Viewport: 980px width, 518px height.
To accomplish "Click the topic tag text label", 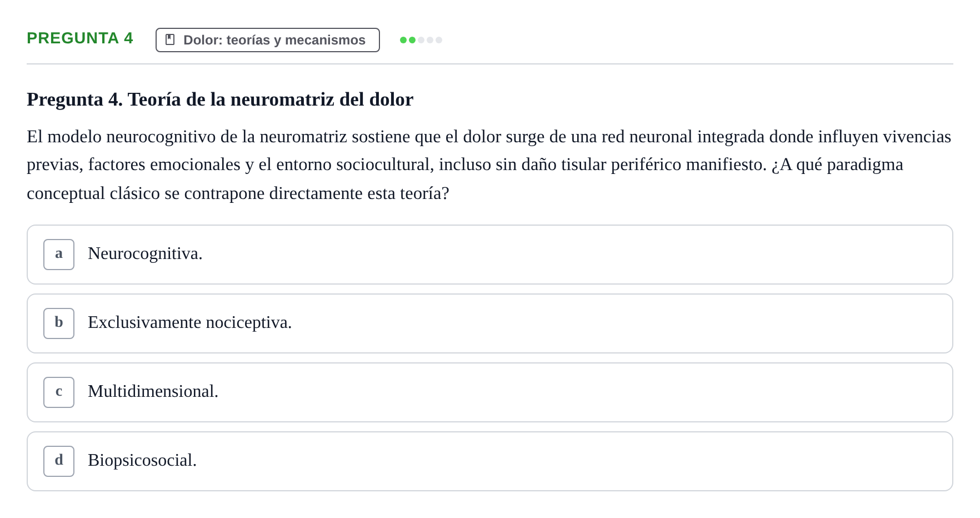I will point(274,40).
